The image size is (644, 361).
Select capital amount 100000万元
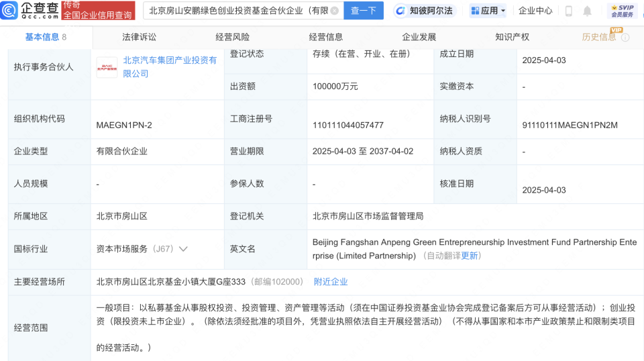click(x=335, y=87)
